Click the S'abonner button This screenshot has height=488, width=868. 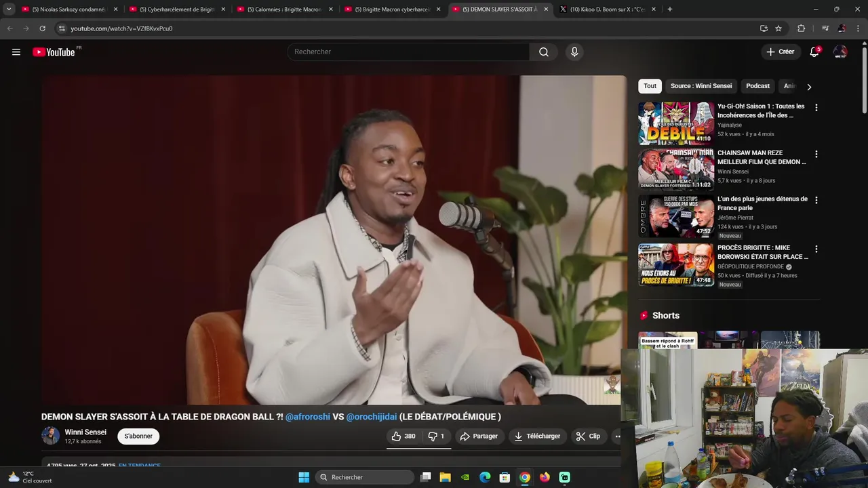pos(138,436)
